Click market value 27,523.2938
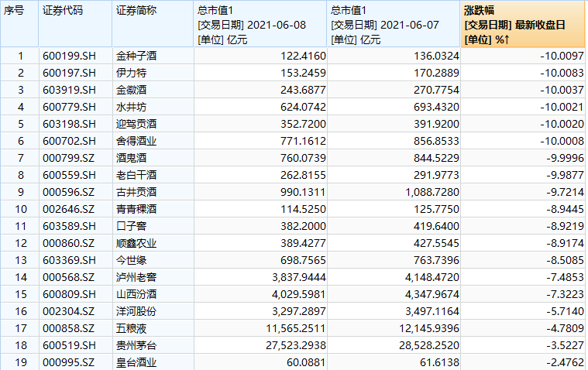Image resolution: width=588 pixels, height=370 pixels. (x=295, y=345)
